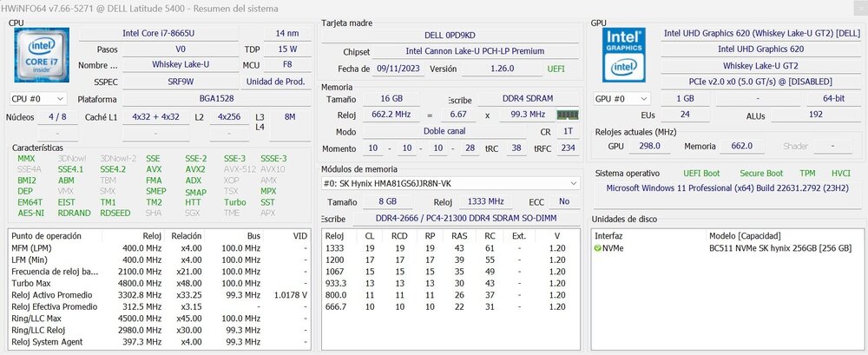
Task: Select the Reloj System Agent row
Action: tap(160, 342)
